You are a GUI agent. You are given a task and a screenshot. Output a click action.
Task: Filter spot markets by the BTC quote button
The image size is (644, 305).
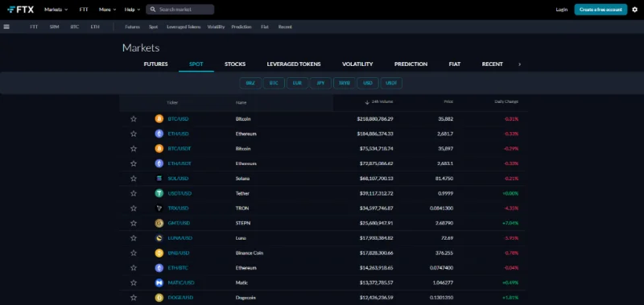pyautogui.click(x=274, y=83)
